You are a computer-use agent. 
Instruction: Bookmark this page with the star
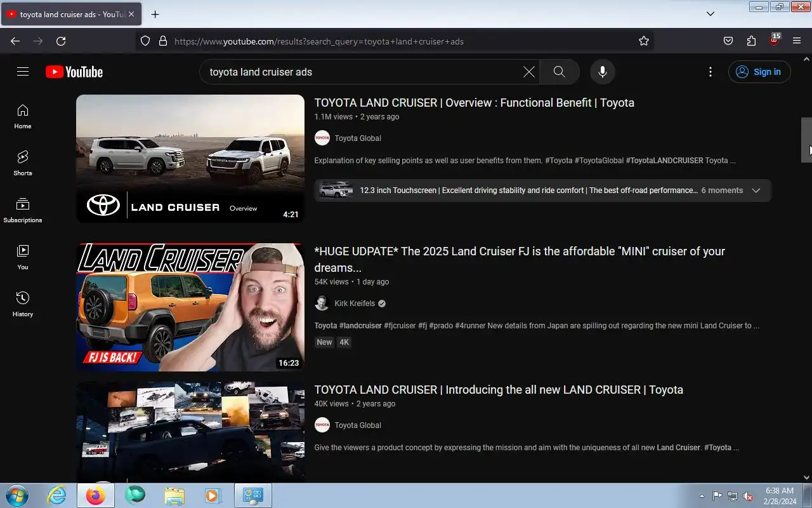tap(644, 41)
